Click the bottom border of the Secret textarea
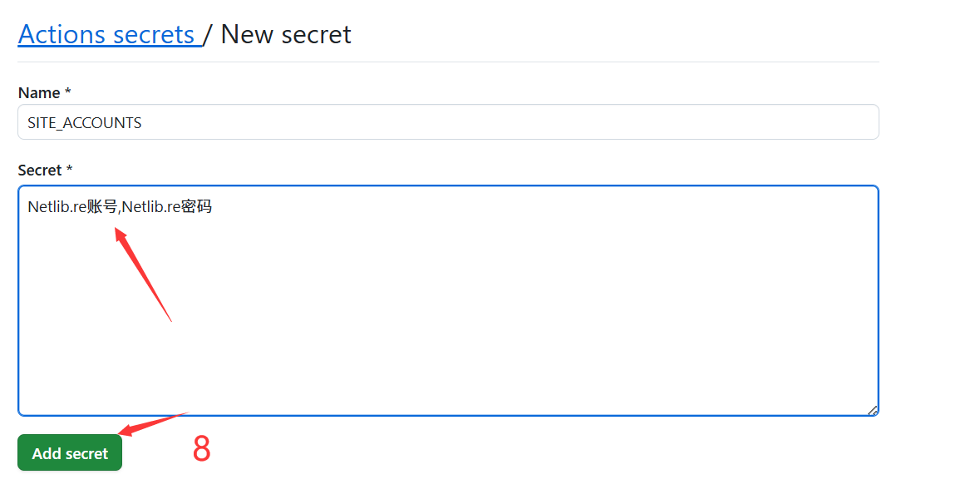This screenshot has width=980, height=504. [448, 415]
